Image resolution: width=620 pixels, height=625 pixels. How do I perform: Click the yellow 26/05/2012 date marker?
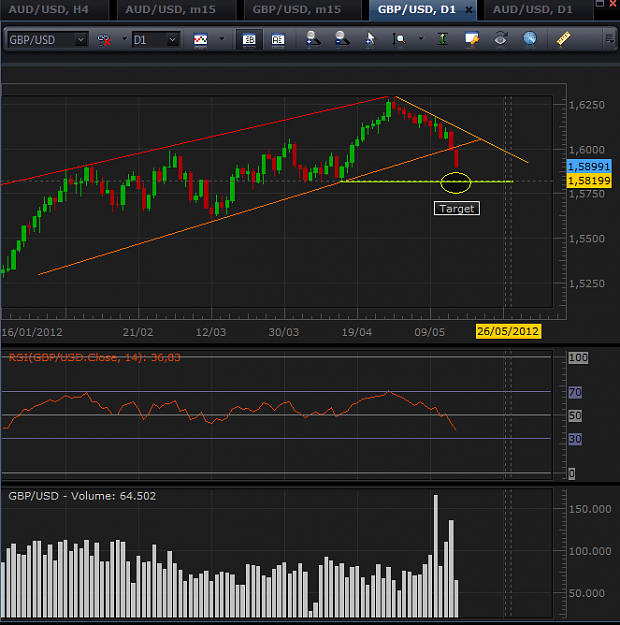pos(508,331)
